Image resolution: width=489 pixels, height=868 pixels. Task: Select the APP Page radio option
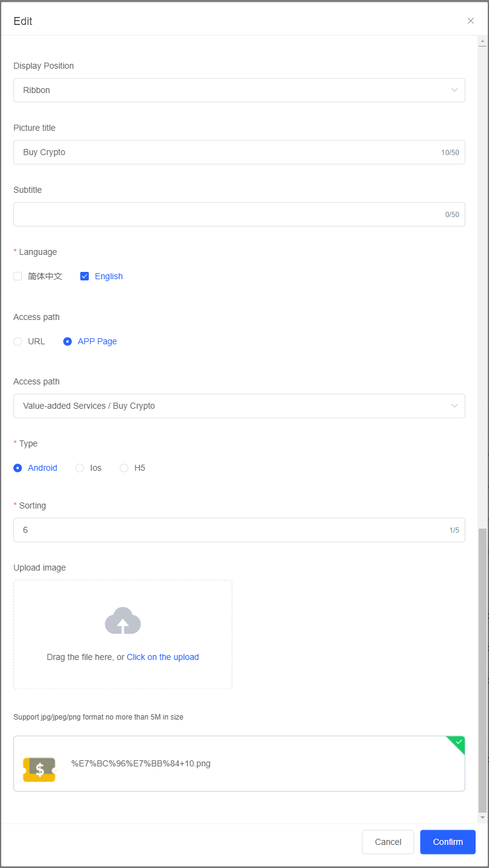[68, 341]
